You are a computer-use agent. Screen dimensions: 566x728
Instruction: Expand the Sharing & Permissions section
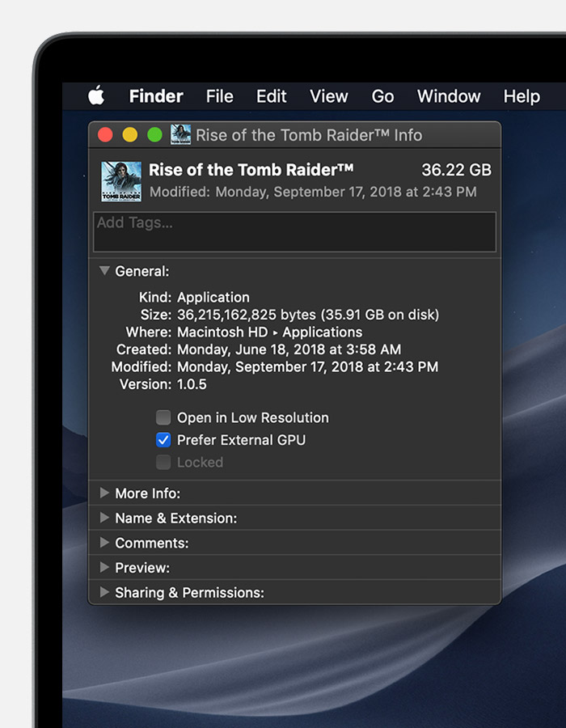(x=105, y=592)
